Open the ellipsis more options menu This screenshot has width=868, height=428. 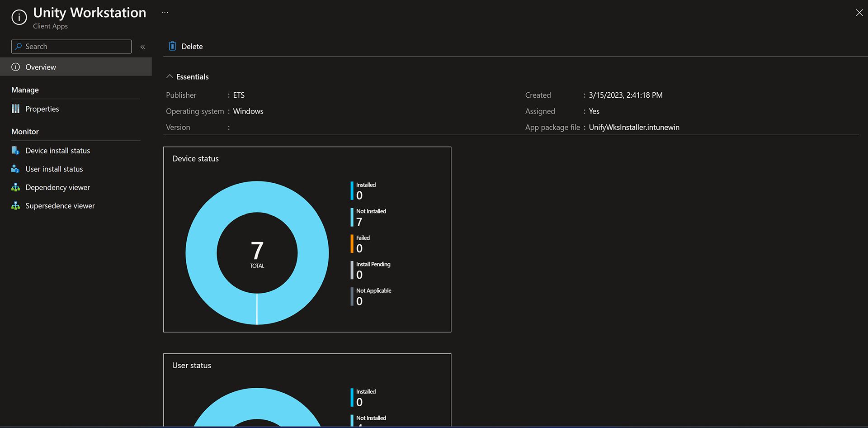click(165, 13)
